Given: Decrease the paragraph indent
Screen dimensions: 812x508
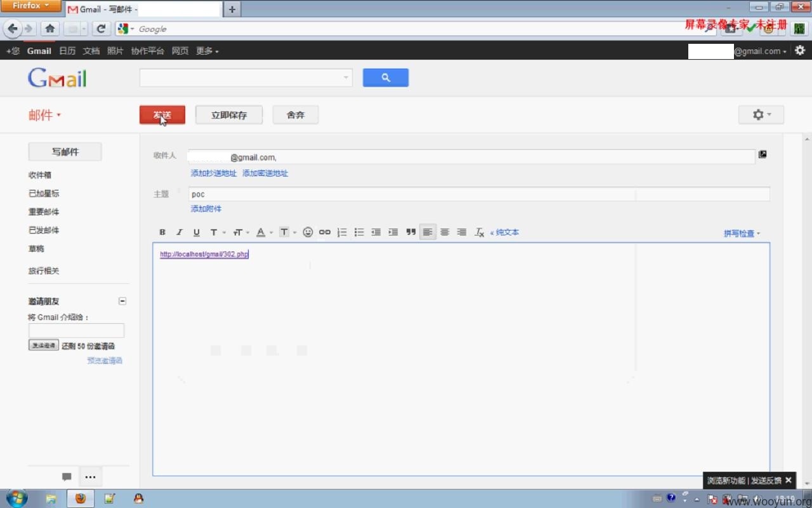Looking at the screenshot, I should point(376,232).
